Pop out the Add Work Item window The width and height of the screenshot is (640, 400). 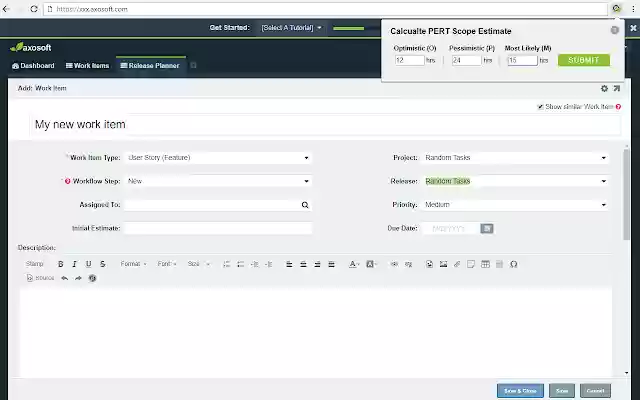[616, 88]
